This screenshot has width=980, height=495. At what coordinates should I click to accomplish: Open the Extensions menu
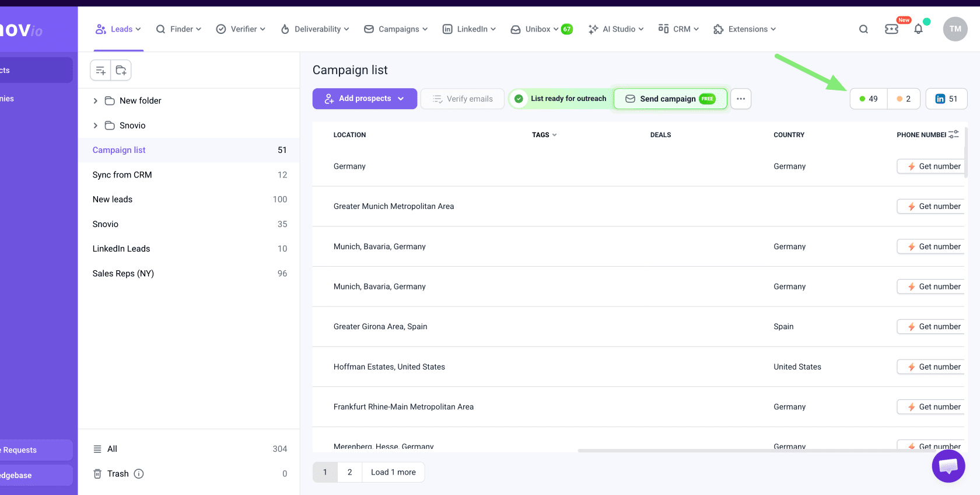tap(744, 29)
